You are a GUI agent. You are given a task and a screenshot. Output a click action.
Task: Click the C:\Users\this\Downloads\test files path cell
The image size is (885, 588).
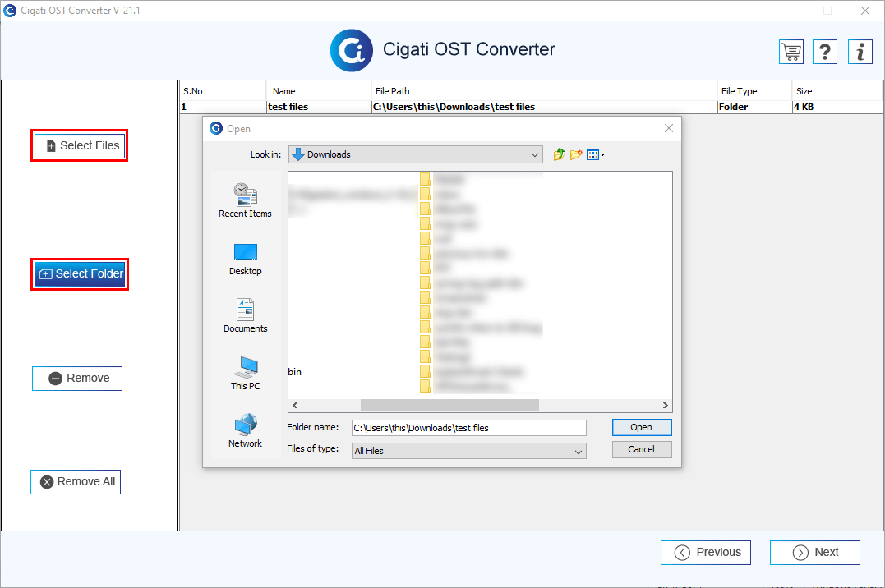coord(544,107)
